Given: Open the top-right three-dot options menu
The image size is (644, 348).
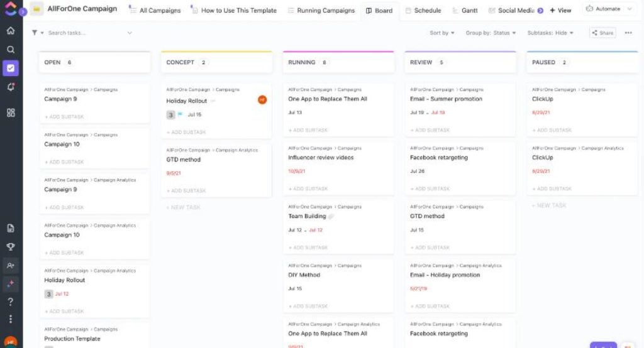Looking at the screenshot, I should [x=628, y=33].
